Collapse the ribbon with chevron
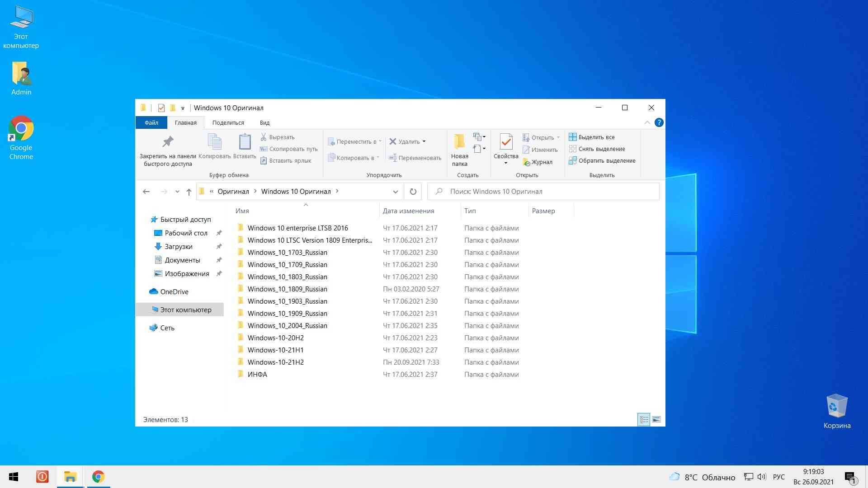The width and height of the screenshot is (868, 488). pos(647,122)
